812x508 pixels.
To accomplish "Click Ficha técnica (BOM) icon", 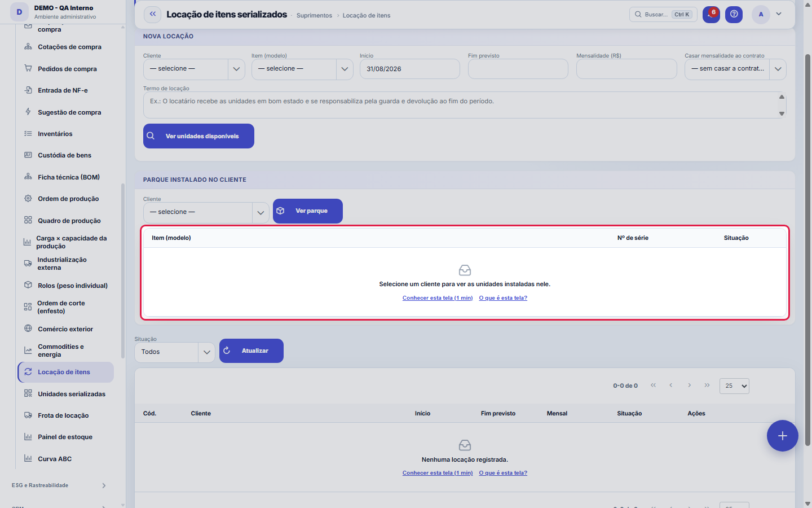I will [x=28, y=177].
